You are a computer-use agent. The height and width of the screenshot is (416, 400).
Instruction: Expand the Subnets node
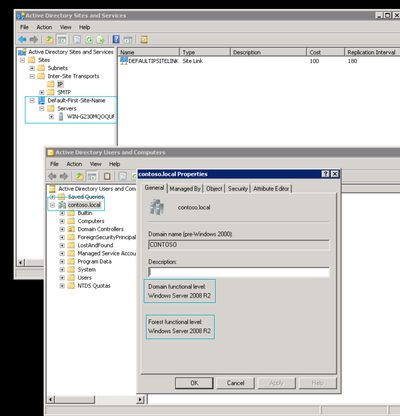tap(32, 68)
